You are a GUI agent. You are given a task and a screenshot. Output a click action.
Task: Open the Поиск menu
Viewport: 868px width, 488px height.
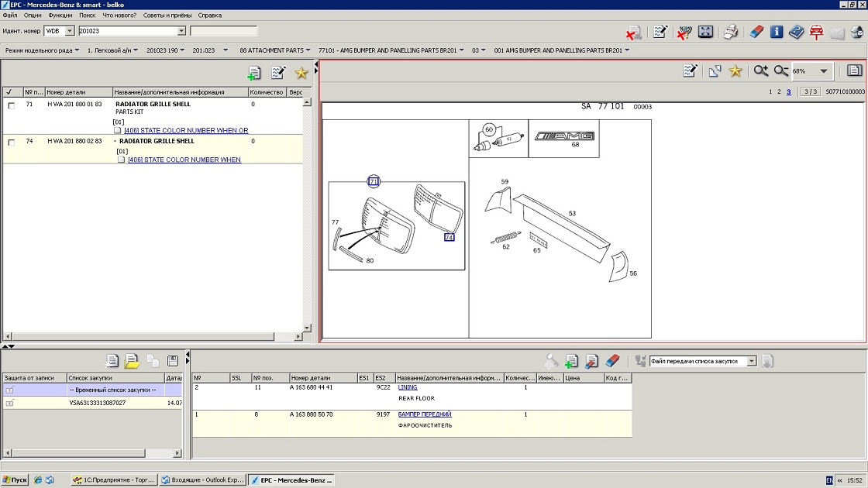click(x=87, y=15)
